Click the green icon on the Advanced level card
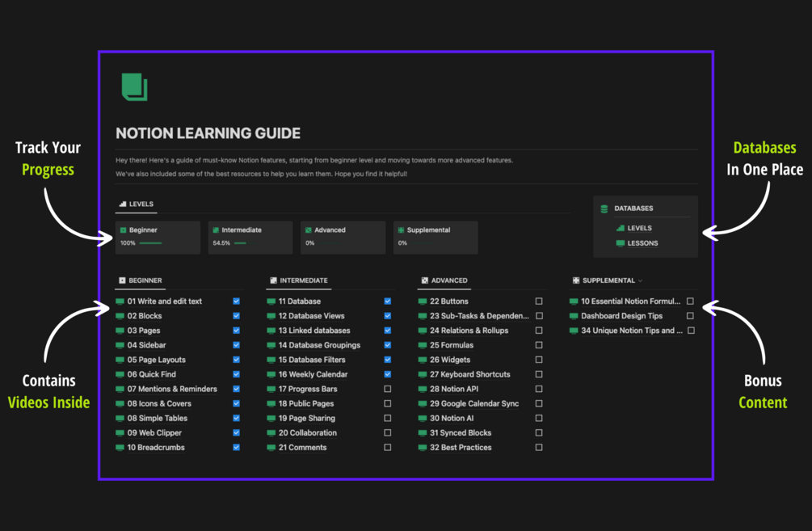 point(309,230)
